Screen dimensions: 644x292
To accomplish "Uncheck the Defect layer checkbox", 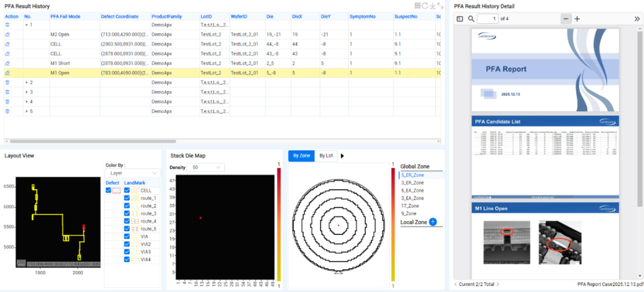I will [109, 190].
